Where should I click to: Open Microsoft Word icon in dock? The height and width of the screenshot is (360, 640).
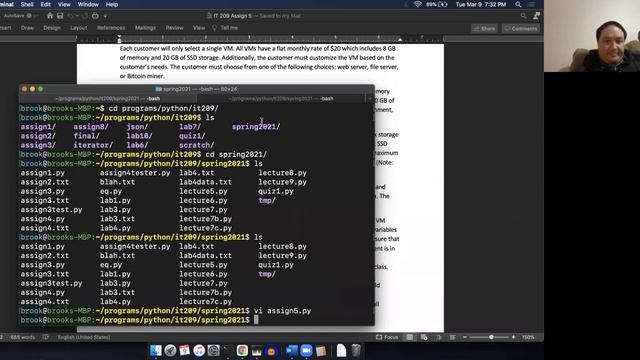(x=291, y=350)
